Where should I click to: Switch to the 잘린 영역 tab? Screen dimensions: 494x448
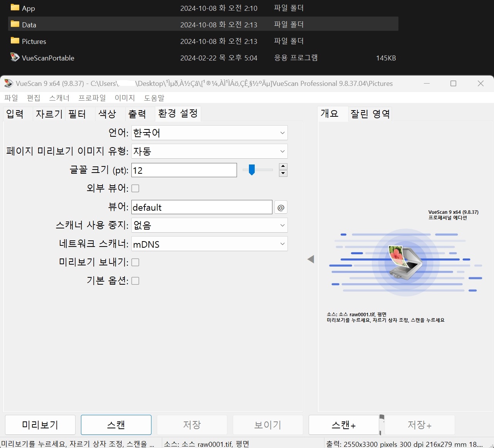click(x=370, y=114)
